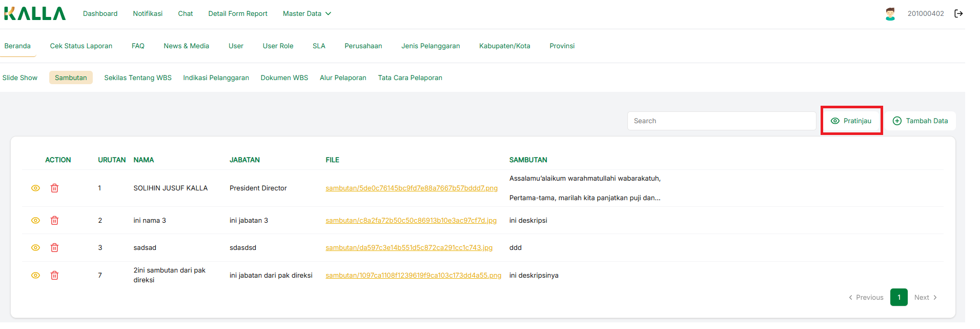Click trash icon for row with urutan 7
The image size is (980, 329).
pos(54,276)
